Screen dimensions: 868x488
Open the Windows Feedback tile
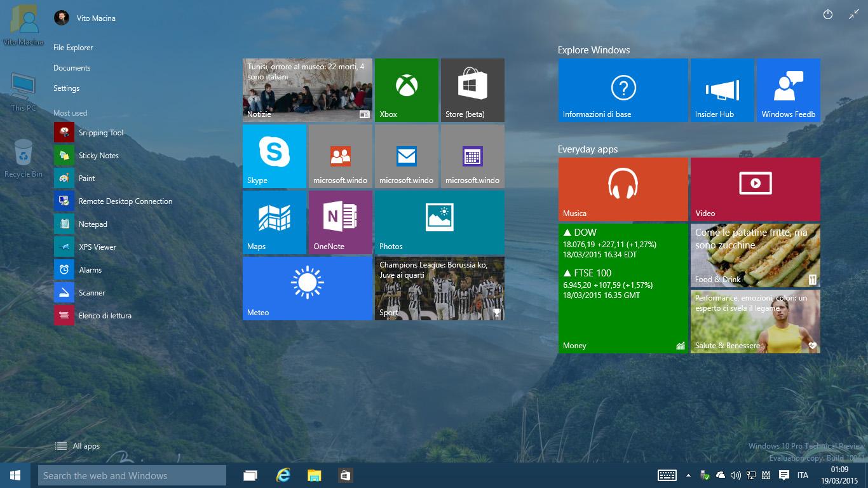click(x=789, y=90)
